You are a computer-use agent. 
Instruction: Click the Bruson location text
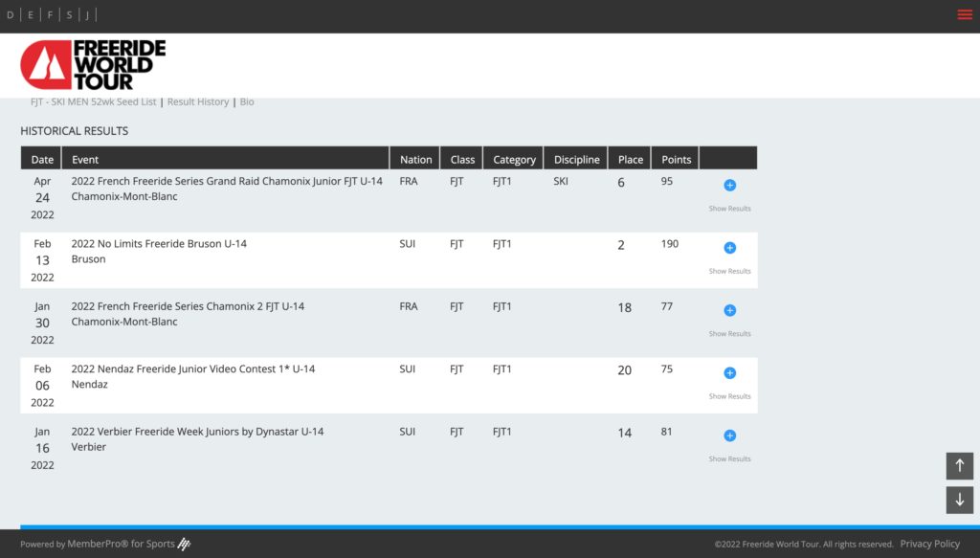(x=88, y=259)
